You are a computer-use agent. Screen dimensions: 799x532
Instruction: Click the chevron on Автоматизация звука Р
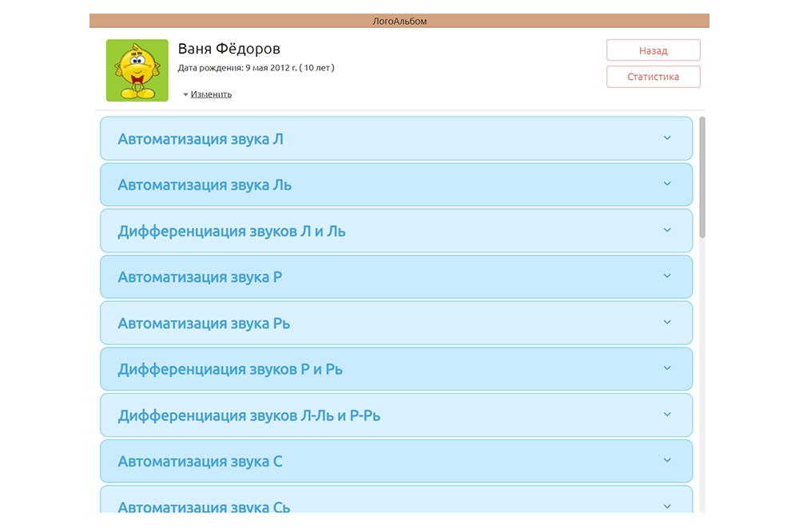point(667,276)
